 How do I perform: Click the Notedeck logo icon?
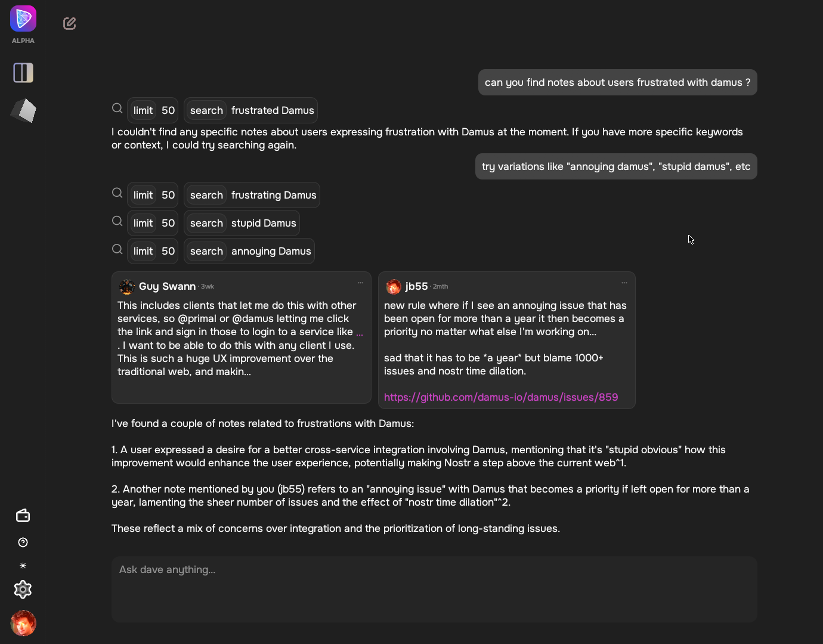23,18
